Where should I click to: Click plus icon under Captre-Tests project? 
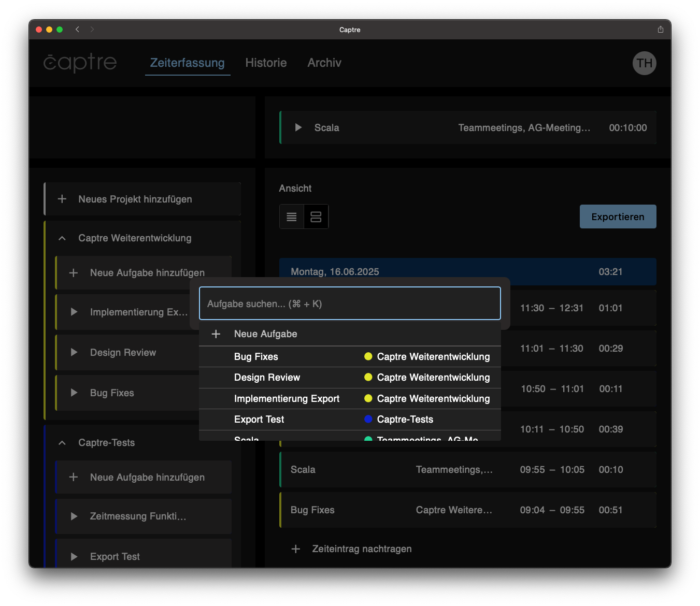pos(74,477)
